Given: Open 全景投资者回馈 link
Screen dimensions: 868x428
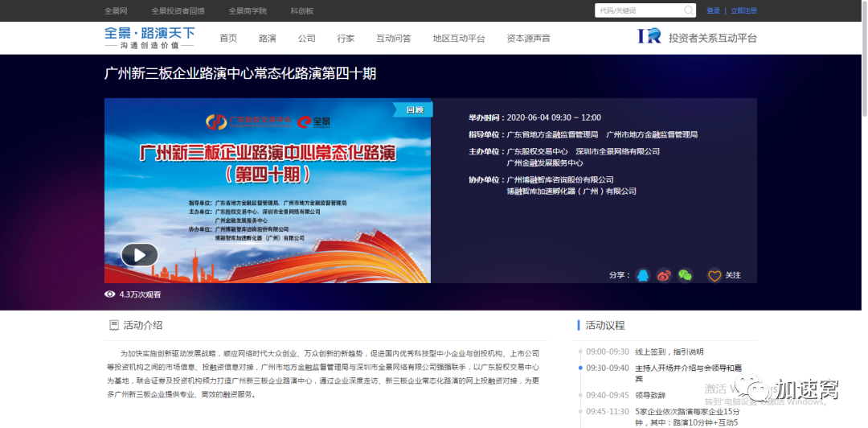Looking at the screenshot, I should coord(178,10).
